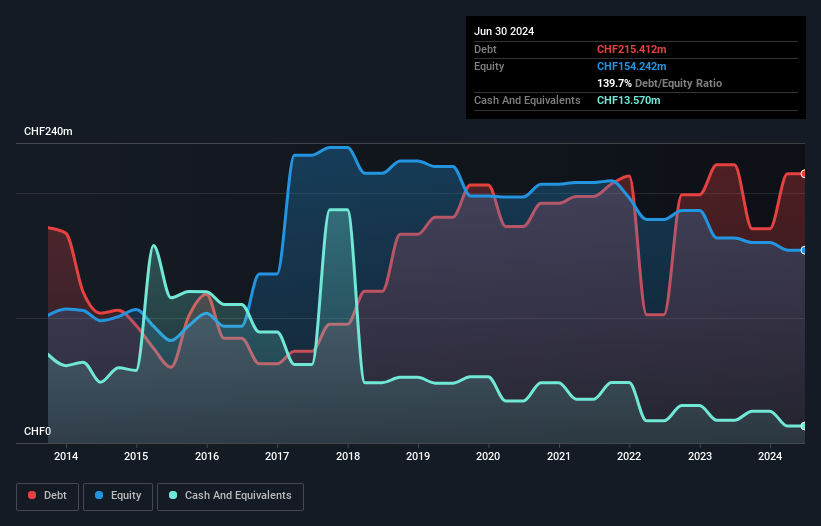Click the CHF240m y-axis label
This screenshot has height=526, width=821.
point(48,131)
